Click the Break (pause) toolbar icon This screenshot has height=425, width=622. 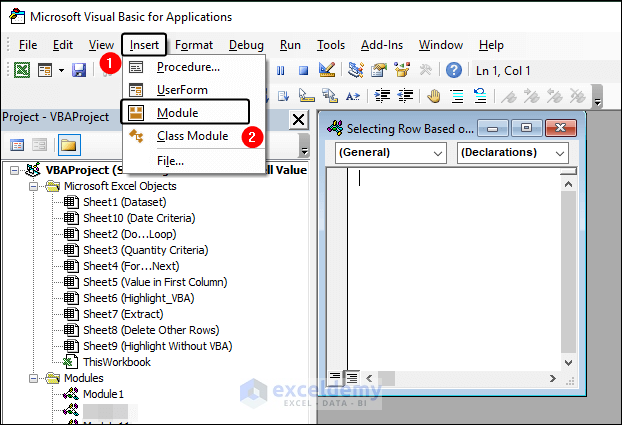point(280,71)
